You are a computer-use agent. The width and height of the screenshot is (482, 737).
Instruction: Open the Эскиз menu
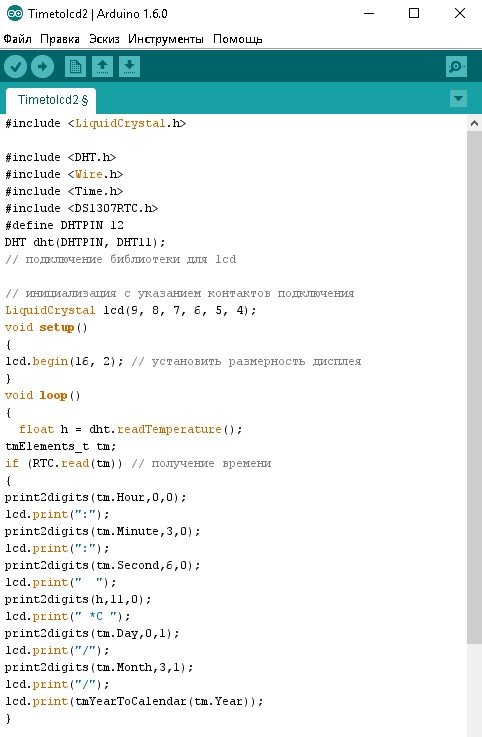104,39
